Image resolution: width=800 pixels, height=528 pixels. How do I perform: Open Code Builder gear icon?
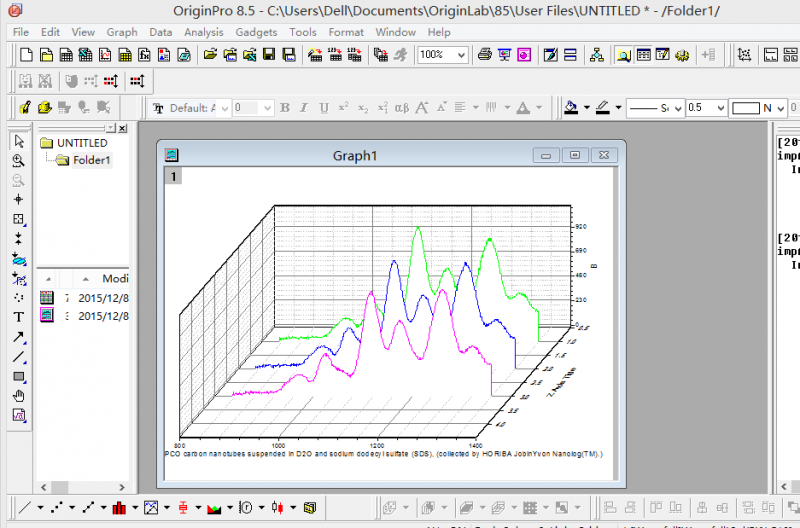[683, 55]
